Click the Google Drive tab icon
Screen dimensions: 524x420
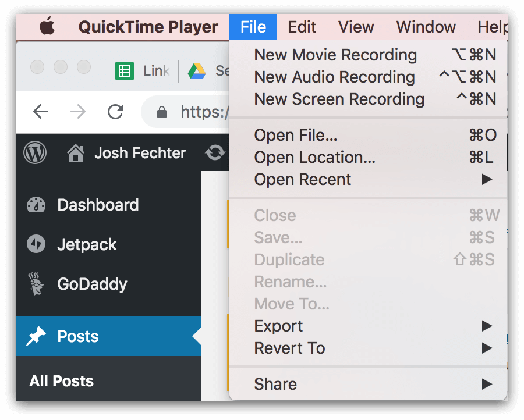197,71
